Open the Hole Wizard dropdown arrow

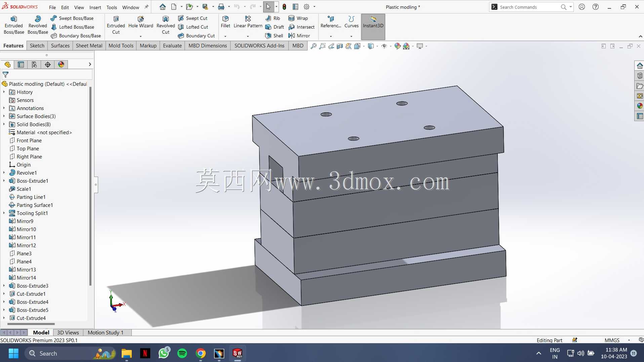140,36
